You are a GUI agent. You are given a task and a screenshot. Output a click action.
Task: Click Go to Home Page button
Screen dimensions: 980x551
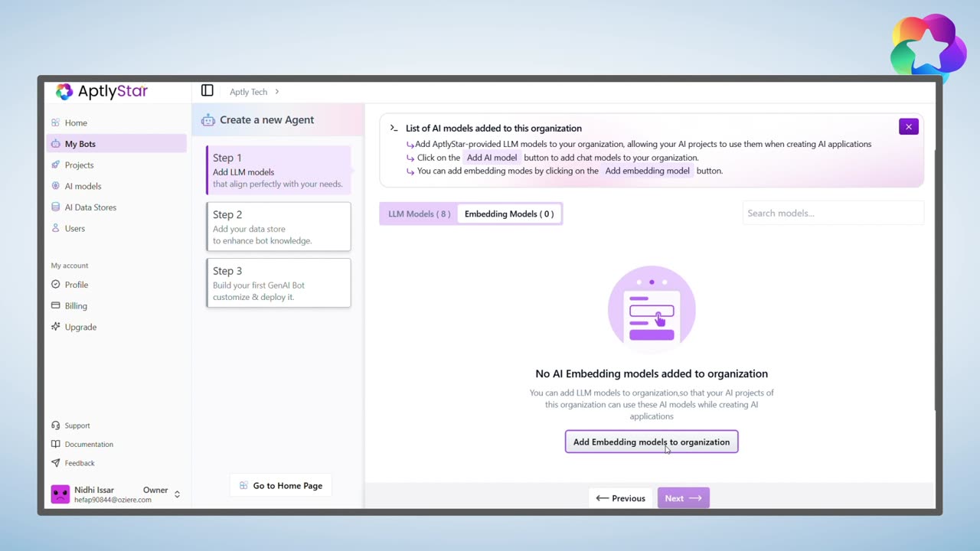[x=280, y=486]
